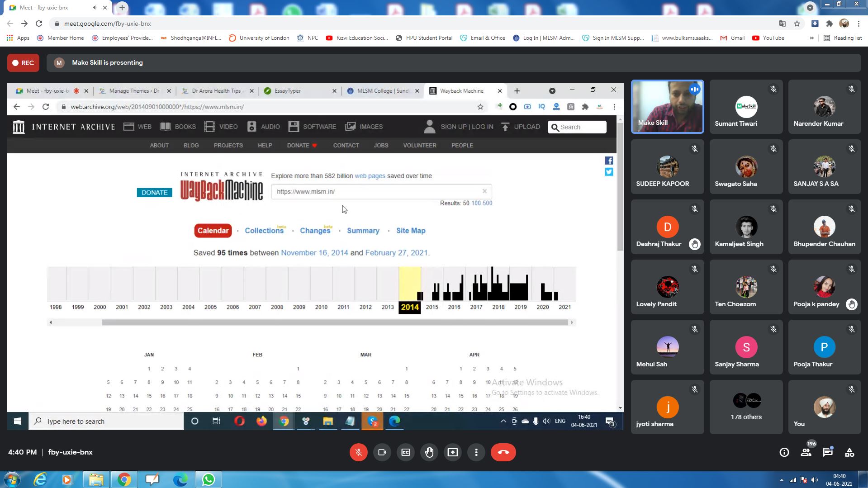The width and height of the screenshot is (868, 488).
Task: Open WhatsApp from Windows taskbar
Action: tap(209, 479)
